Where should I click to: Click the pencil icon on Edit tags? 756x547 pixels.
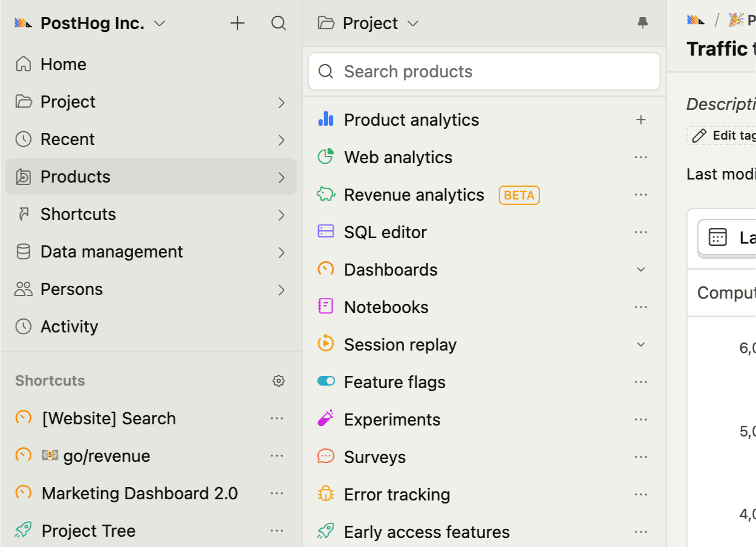(699, 135)
